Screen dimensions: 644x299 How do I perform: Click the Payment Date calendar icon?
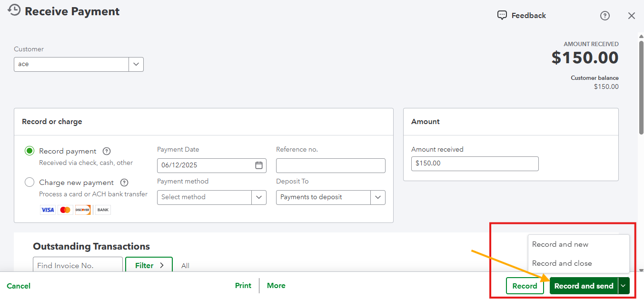click(x=259, y=165)
